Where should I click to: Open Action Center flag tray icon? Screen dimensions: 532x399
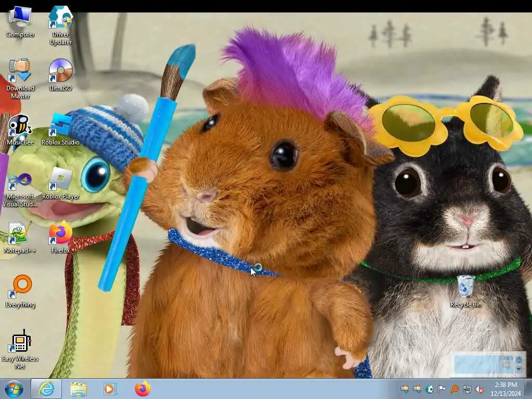(x=442, y=389)
